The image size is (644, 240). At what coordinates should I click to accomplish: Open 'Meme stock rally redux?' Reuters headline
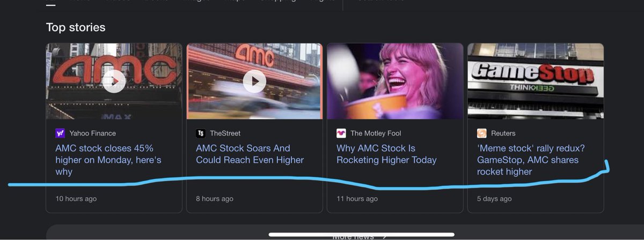pyautogui.click(x=531, y=160)
